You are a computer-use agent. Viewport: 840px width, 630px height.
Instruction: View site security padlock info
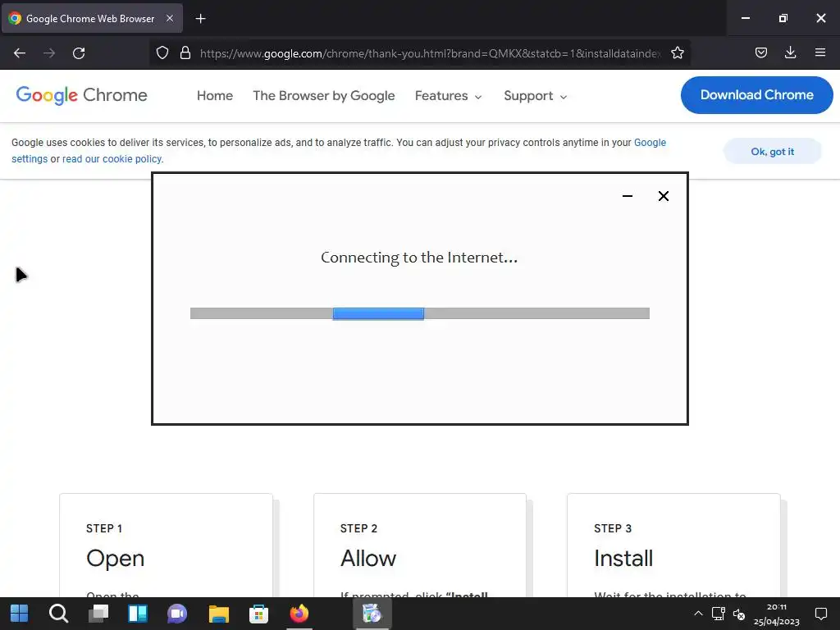click(x=185, y=52)
